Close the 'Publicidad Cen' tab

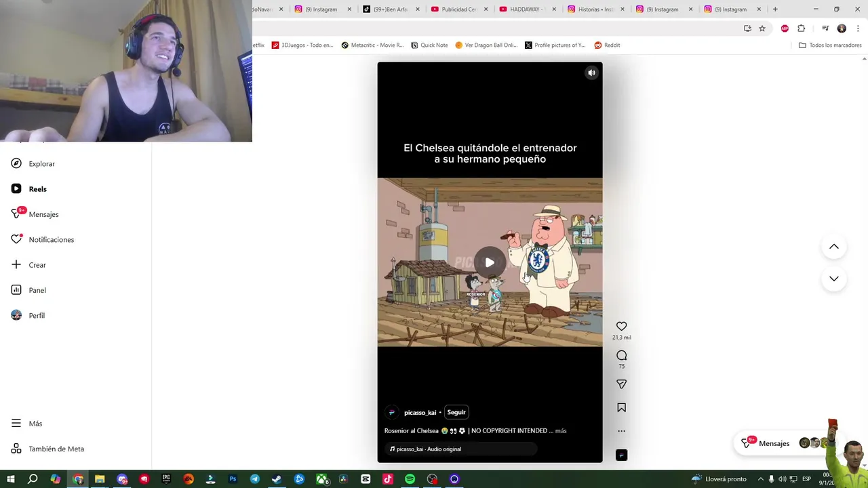(486, 9)
